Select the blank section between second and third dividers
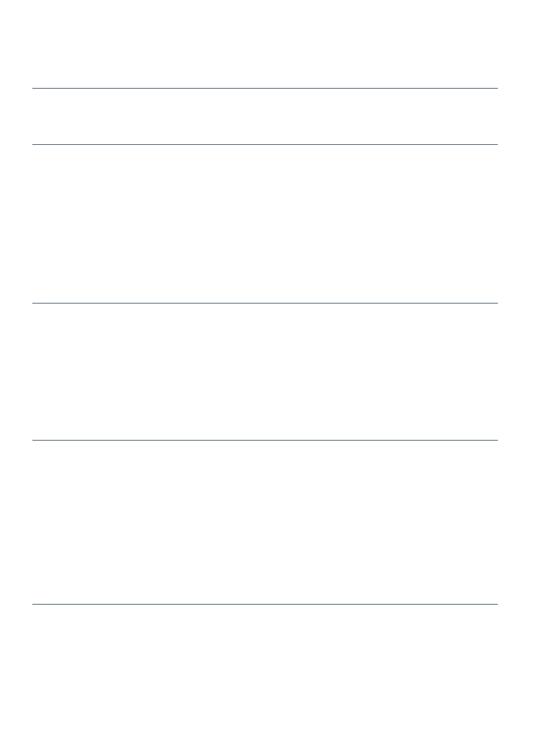Viewport: 535px width, 756px height. (265, 224)
